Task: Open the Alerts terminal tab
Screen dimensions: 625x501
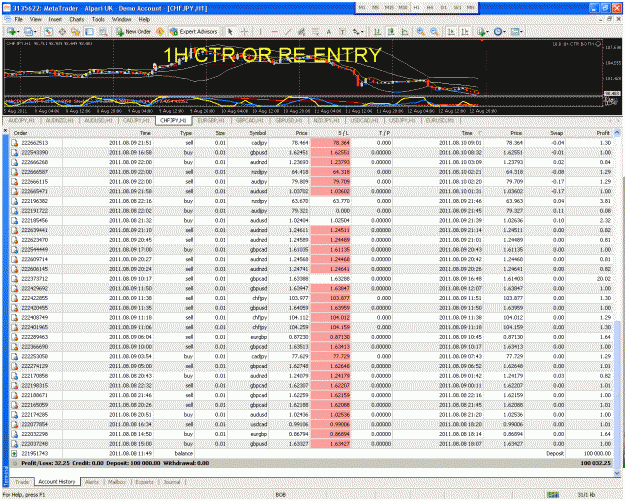Action: click(x=92, y=482)
